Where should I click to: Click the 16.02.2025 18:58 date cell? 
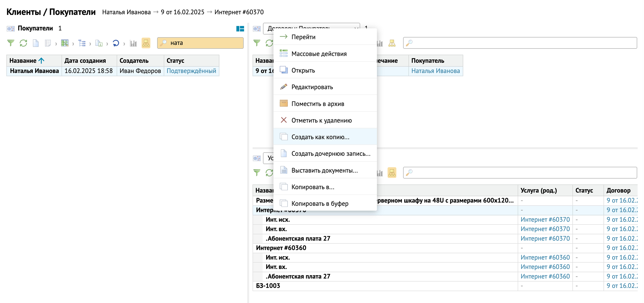point(89,71)
